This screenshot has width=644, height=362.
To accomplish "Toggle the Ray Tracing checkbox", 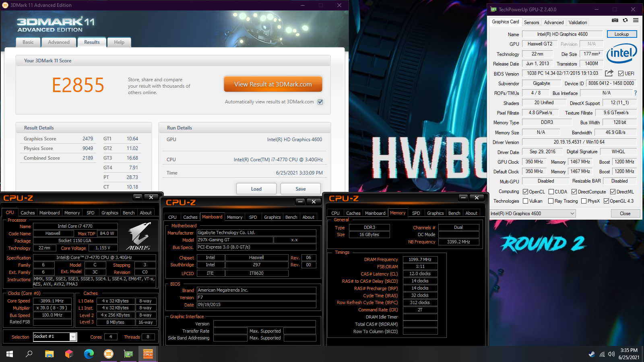I will pyautogui.click(x=551, y=201).
